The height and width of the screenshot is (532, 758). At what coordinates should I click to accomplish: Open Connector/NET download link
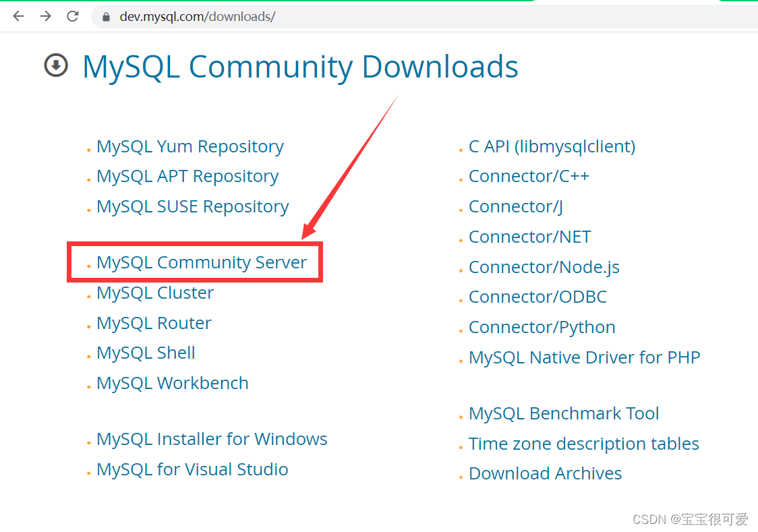point(530,237)
